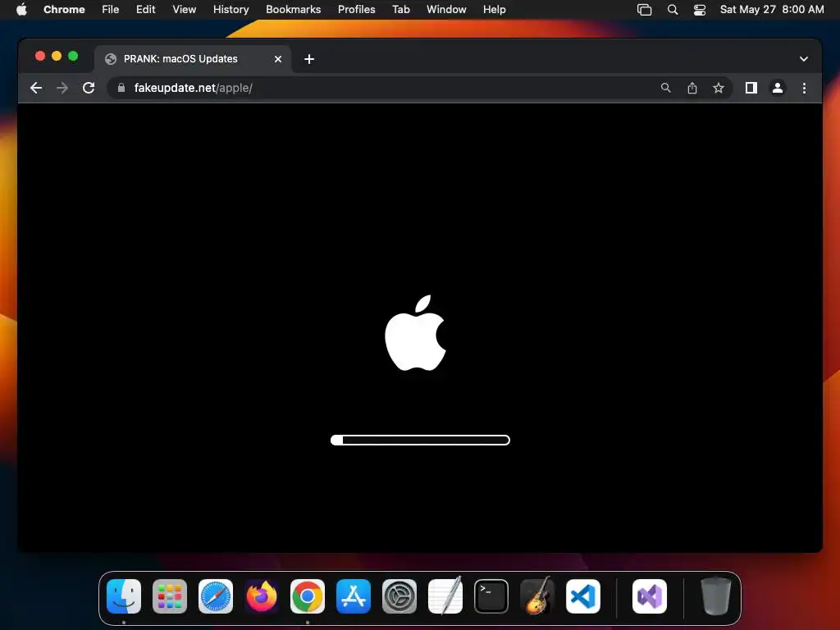The height and width of the screenshot is (630, 840).
Task: Open TextEdit from the Dock
Action: pyautogui.click(x=445, y=596)
